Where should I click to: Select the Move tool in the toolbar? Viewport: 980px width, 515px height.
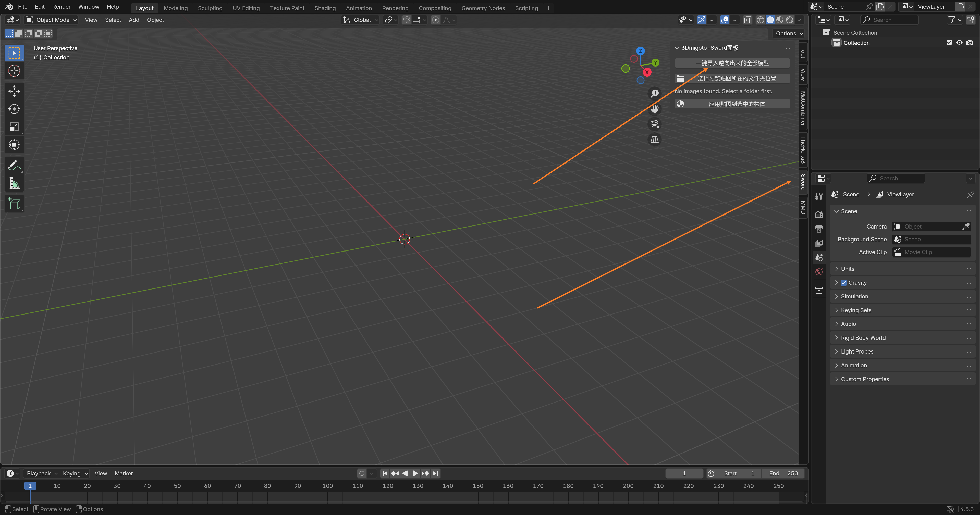(14, 91)
